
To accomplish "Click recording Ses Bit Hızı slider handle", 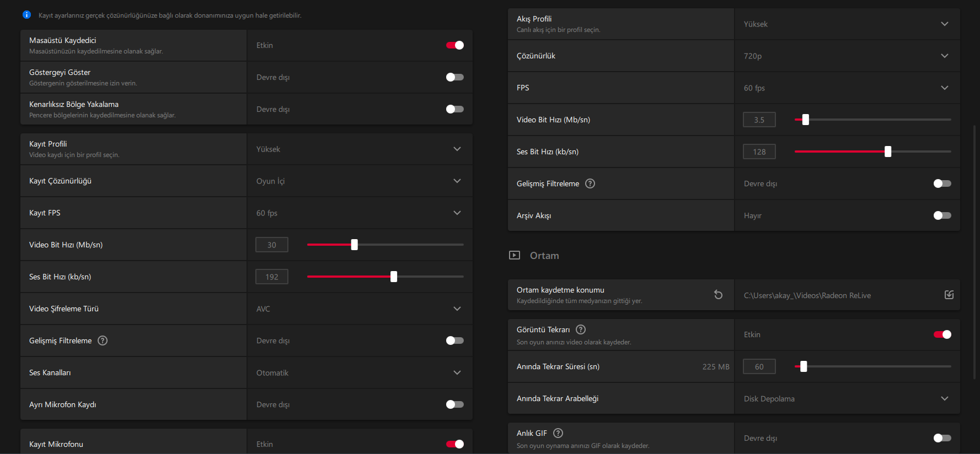I will 394,277.
